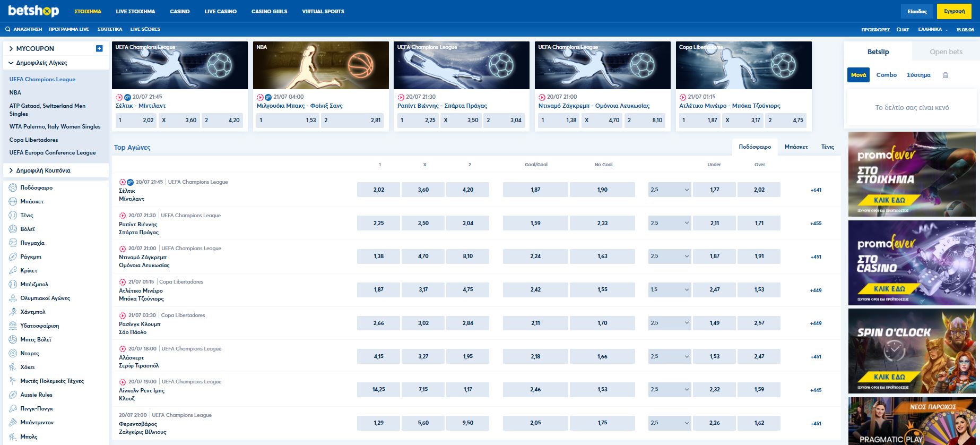This screenshot has height=445, width=980.
Task: Open the 2.5 goals dropdown for Σέλτικ match
Action: pyautogui.click(x=670, y=190)
